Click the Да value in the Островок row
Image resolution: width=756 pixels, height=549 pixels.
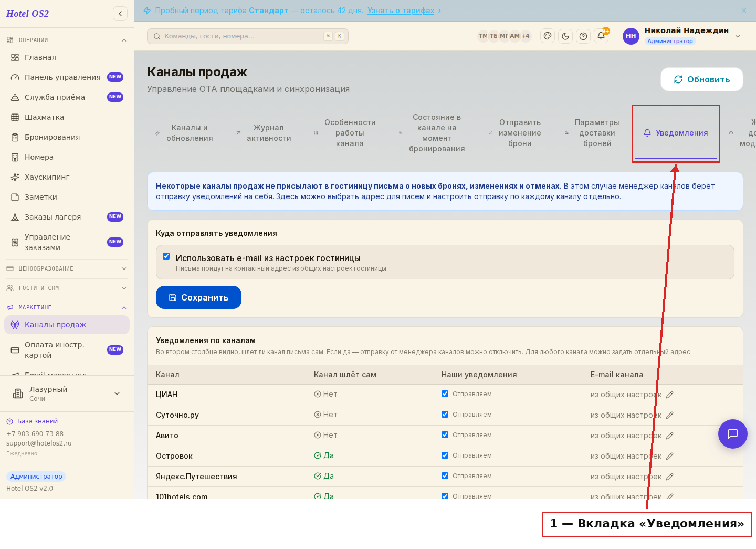[324, 455]
